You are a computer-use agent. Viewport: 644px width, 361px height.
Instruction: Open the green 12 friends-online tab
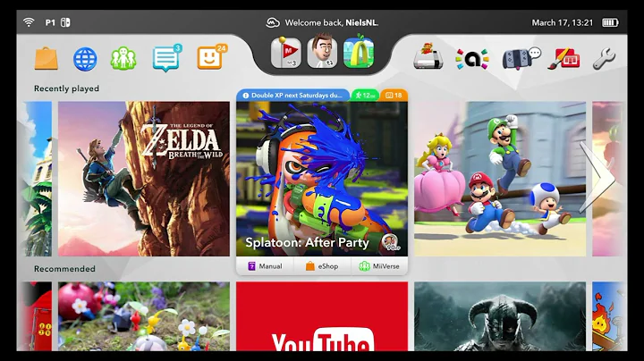pyautogui.click(x=365, y=96)
